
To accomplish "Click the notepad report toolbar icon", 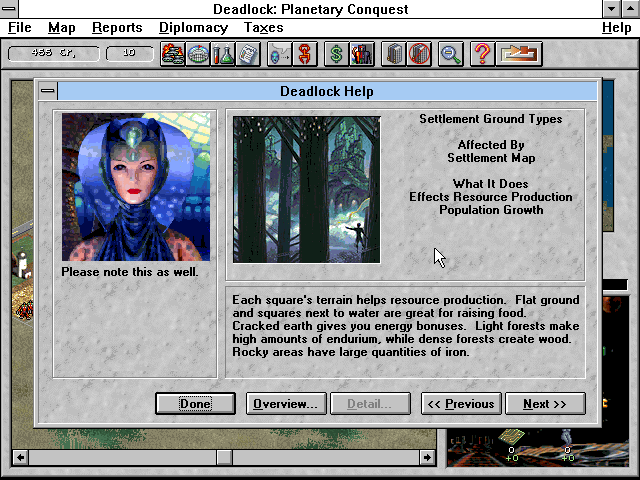I will [x=248, y=54].
